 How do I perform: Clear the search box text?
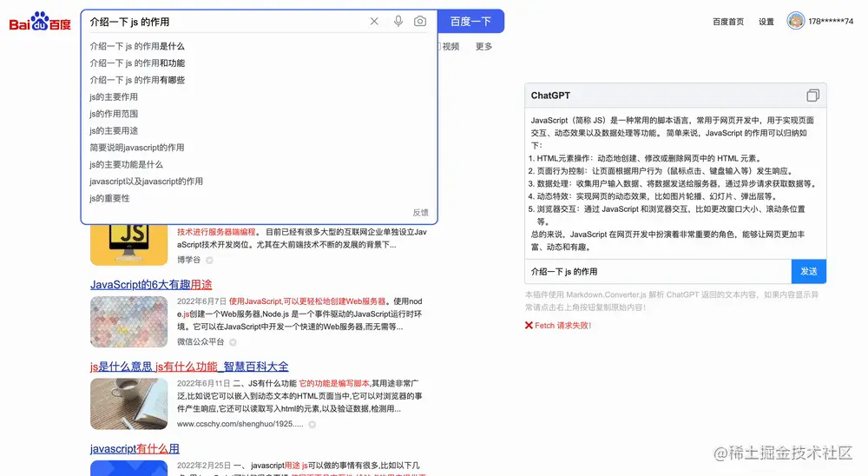[x=374, y=21]
